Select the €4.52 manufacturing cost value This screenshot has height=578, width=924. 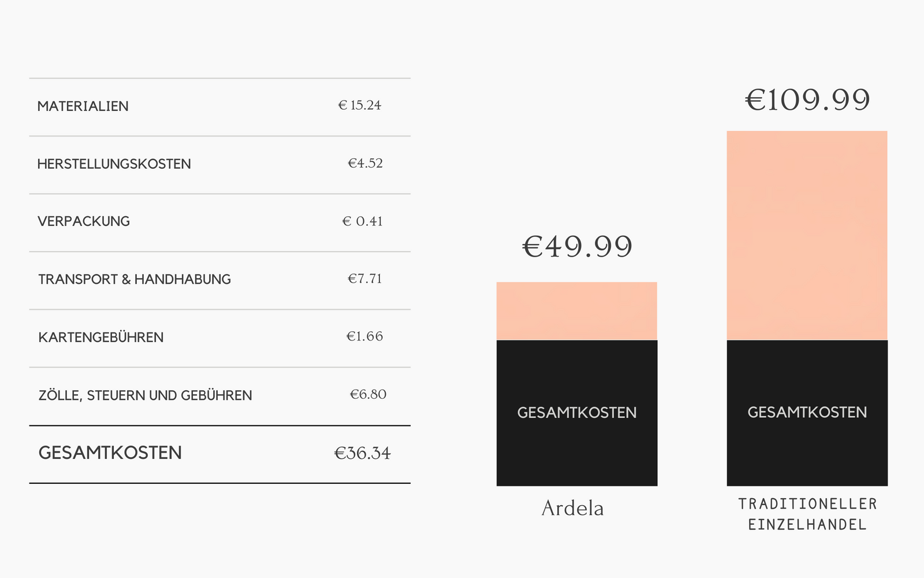(365, 163)
